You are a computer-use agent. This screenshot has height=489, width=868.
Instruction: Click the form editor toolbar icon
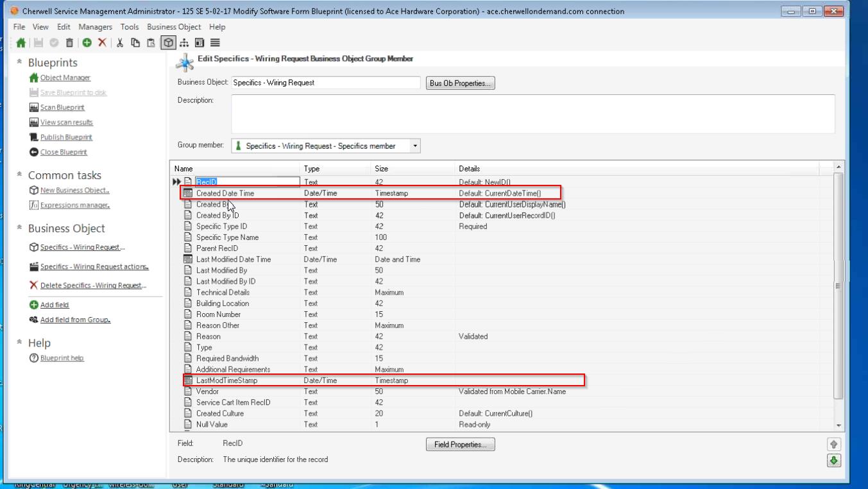point(200,43)
